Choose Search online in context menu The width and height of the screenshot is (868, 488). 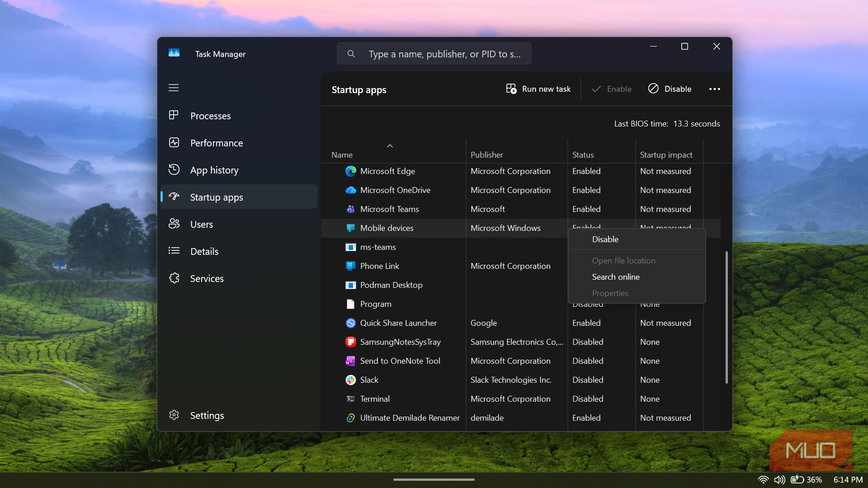(637, 277)
